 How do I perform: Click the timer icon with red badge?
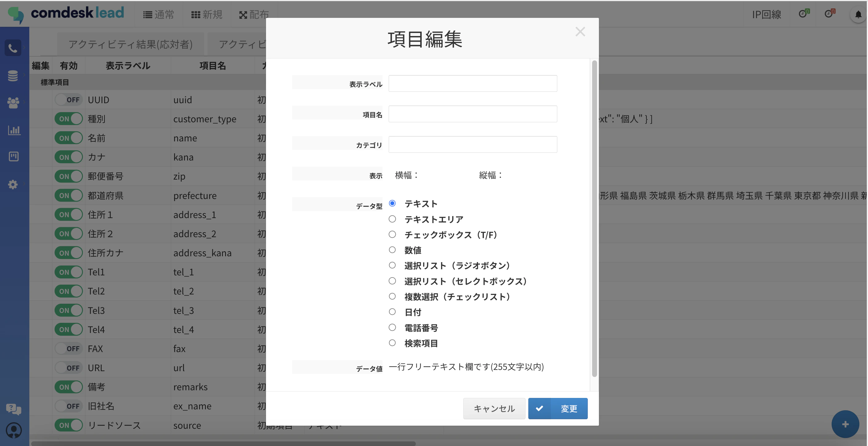tap(829, 14)
